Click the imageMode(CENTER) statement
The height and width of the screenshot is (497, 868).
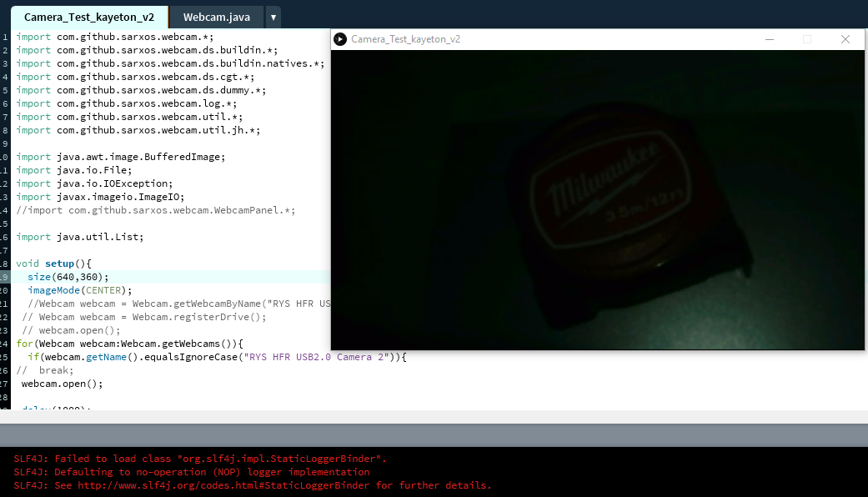tap(78, 289)
